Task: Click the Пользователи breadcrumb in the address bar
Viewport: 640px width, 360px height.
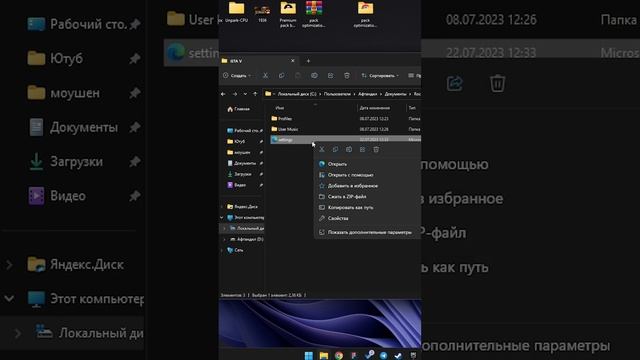Action: click(x=337, y=94)
